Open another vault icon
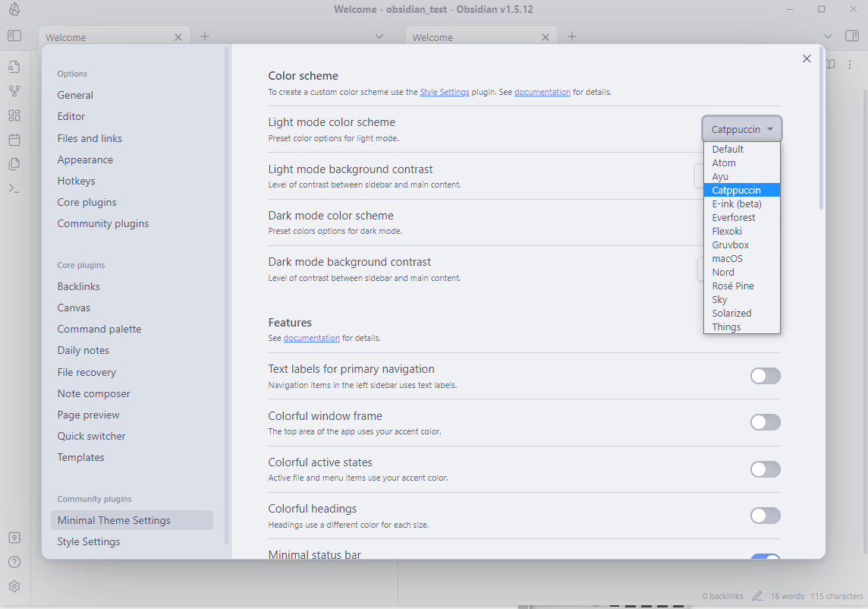 point(14,538)
